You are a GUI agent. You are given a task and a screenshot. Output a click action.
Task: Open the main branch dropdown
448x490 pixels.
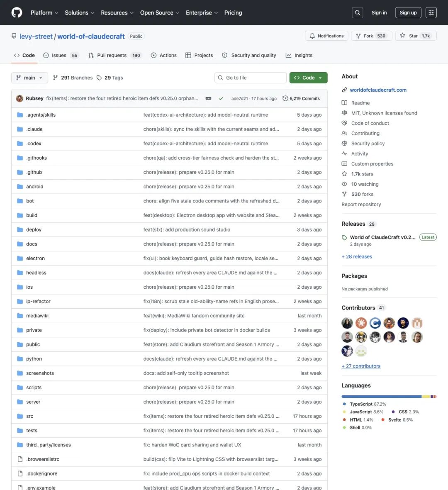(30, 78)
